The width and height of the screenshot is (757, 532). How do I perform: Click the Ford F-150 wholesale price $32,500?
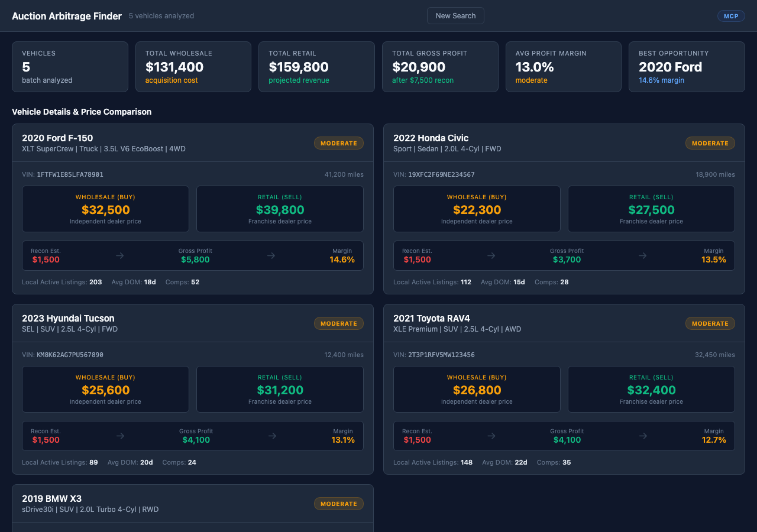[x=106, y=210]
